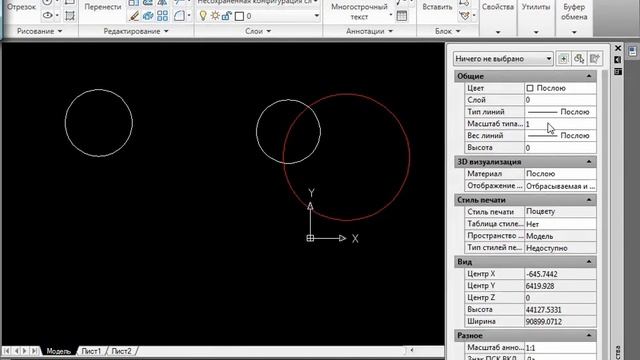Click the layer color square swatch
Viewport: 640px width, 360px height.
tap(240, 16)
